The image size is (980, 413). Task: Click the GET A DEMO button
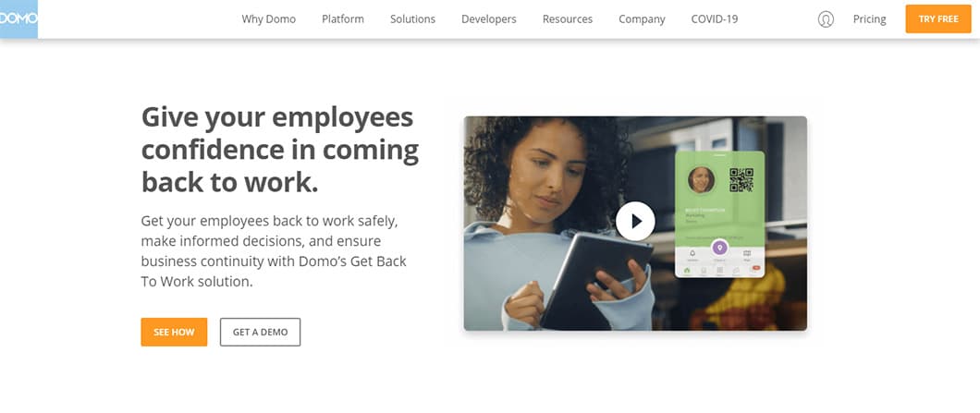point(260,332)
